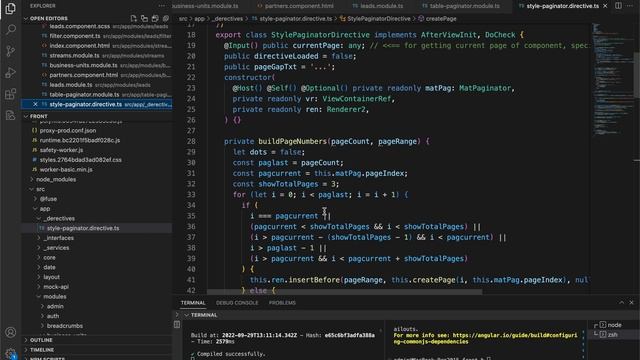Open proxy-prod.conf.json in file tree
This screenshot has height=360, width=640.
(67, 131)
